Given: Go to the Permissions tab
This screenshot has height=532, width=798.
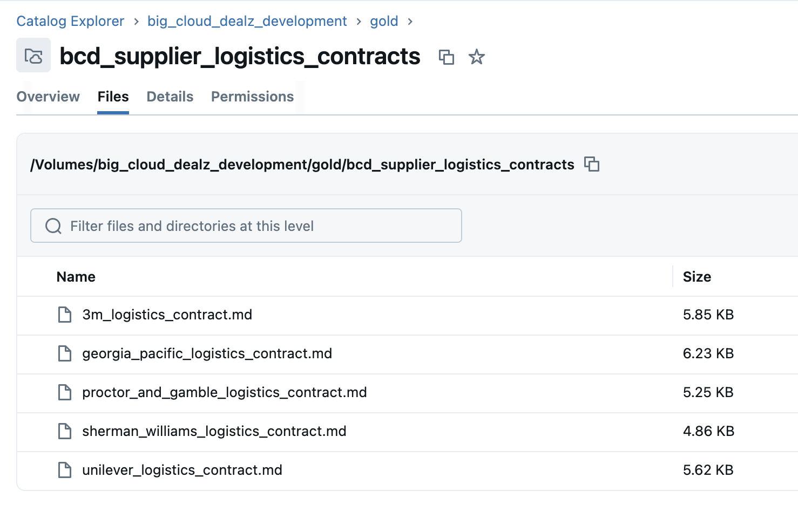Looking at the screenshot, I should (x=252, y=97).
